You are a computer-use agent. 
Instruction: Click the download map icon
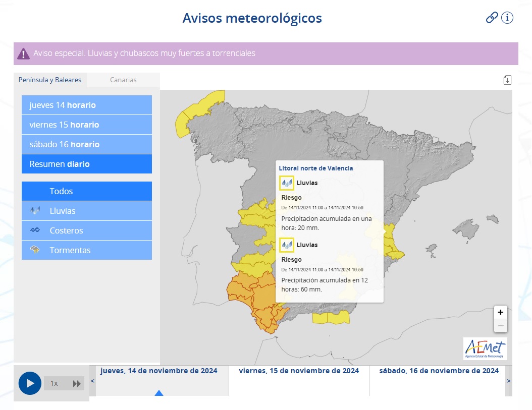pyautogui.click(x=507, y=80)
